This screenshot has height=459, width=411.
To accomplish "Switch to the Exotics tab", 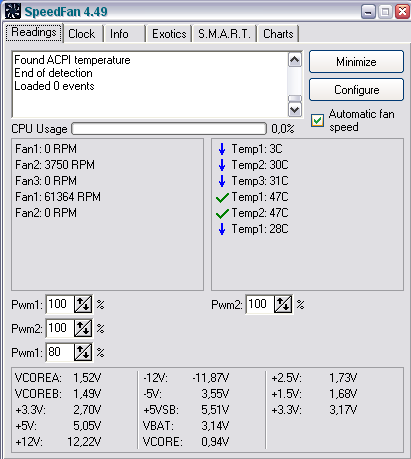I will coord(169,34).
